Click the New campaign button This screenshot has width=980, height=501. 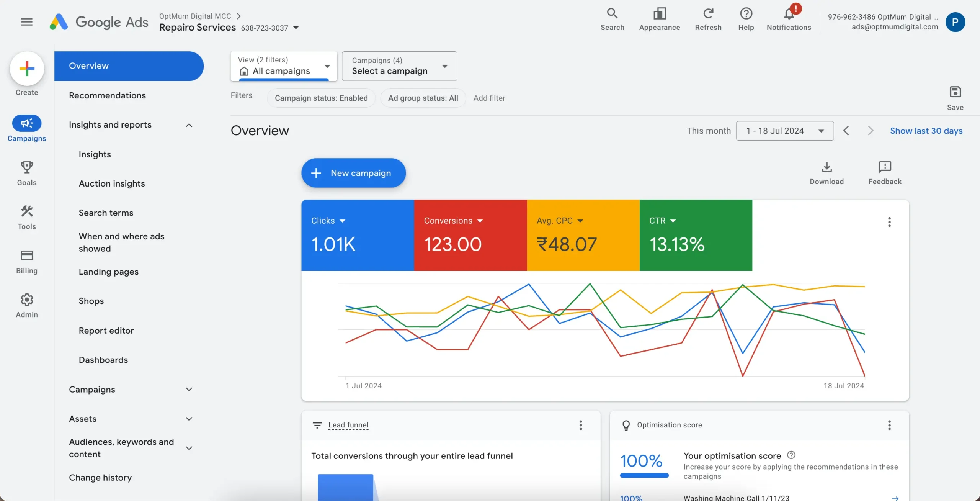click(353, 173)
